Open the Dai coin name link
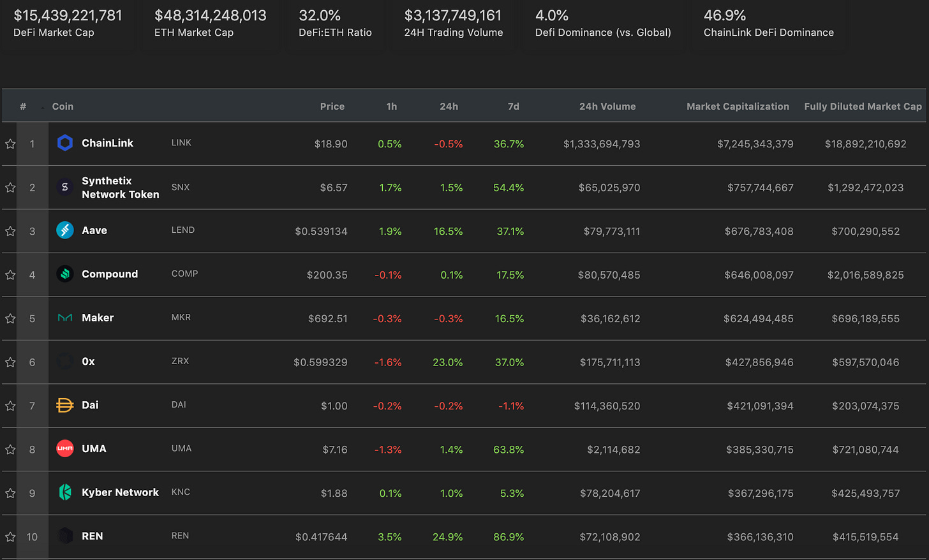This screenshot has width=929, height=560. coord(90,405)
